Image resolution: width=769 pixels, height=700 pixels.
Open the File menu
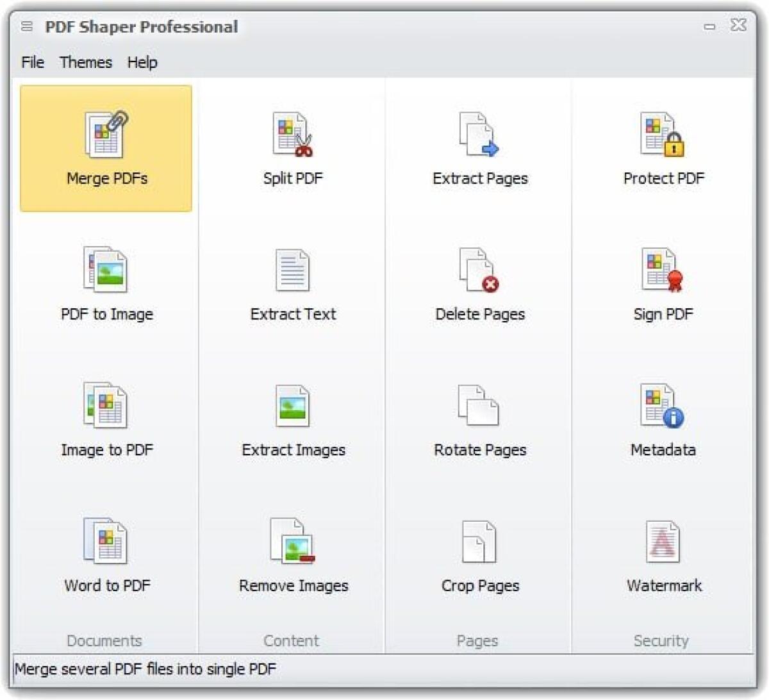[x=32, y=62]
